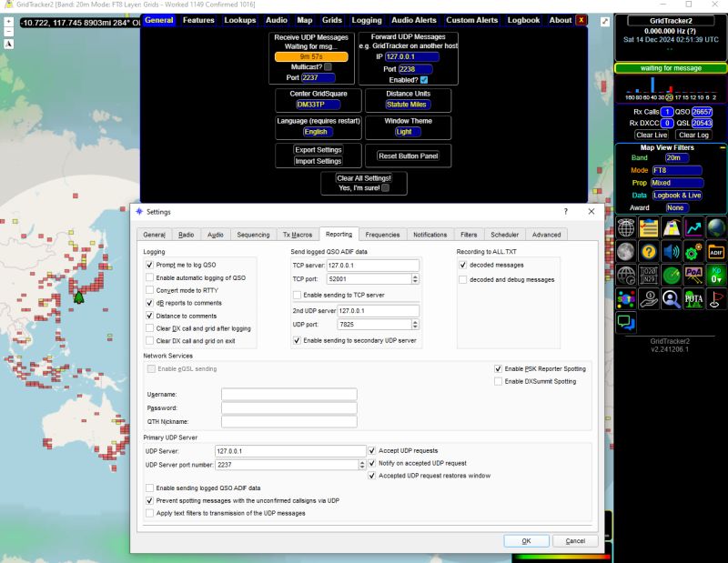Image resolution: width=728 pixels, height=563 pixels.
Task: Open the chat bubbles messaging icon
Action: pyautogui.click(x=626, y=323)
